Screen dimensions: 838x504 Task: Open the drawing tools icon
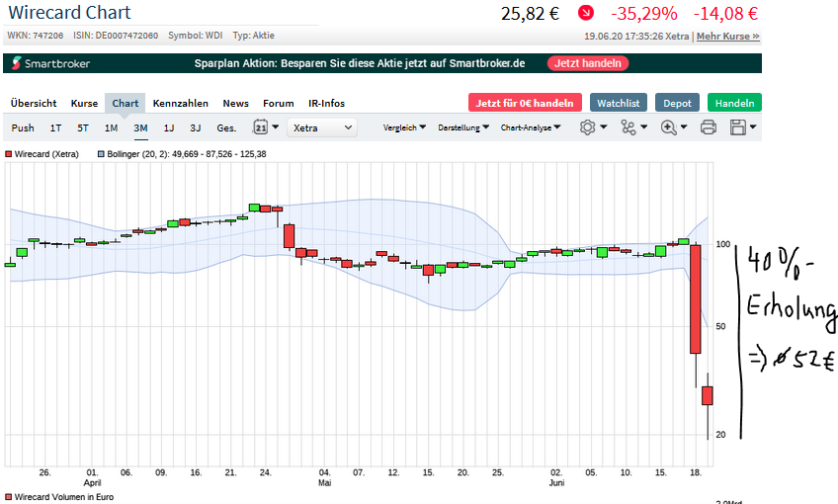tap(628, 127)
